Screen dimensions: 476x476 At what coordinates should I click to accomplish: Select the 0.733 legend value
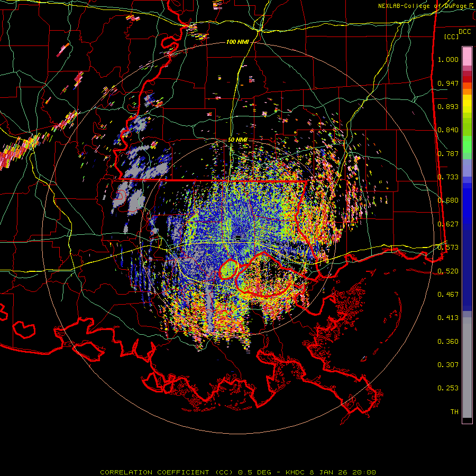448,177
